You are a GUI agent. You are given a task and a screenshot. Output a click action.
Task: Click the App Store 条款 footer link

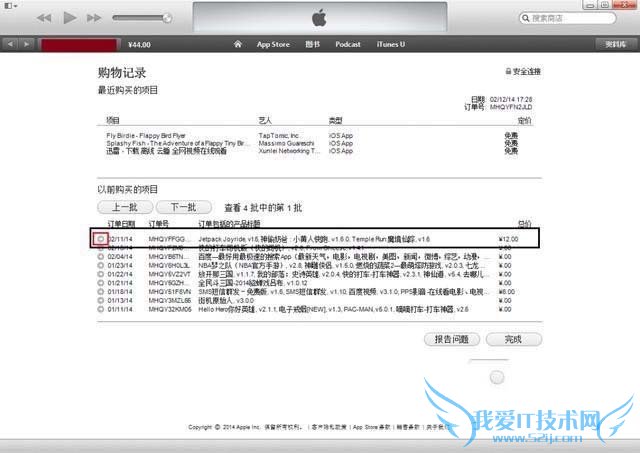click(x=371, y=427)
